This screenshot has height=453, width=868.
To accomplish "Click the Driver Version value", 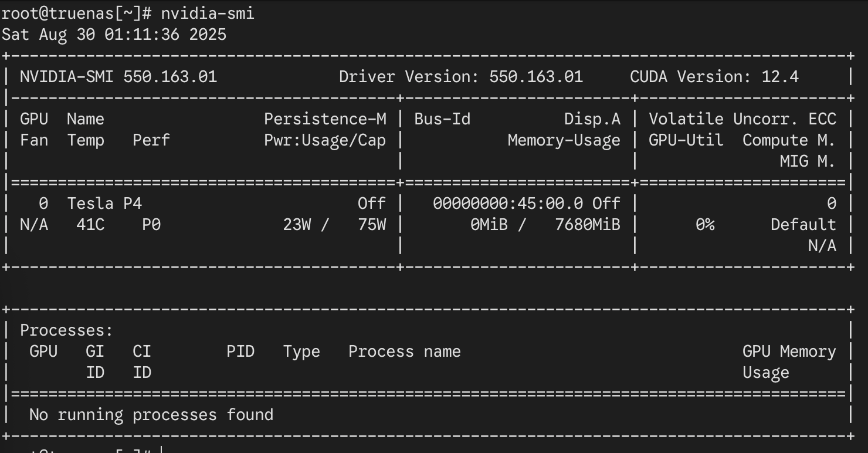I will [x=536, y=77].
